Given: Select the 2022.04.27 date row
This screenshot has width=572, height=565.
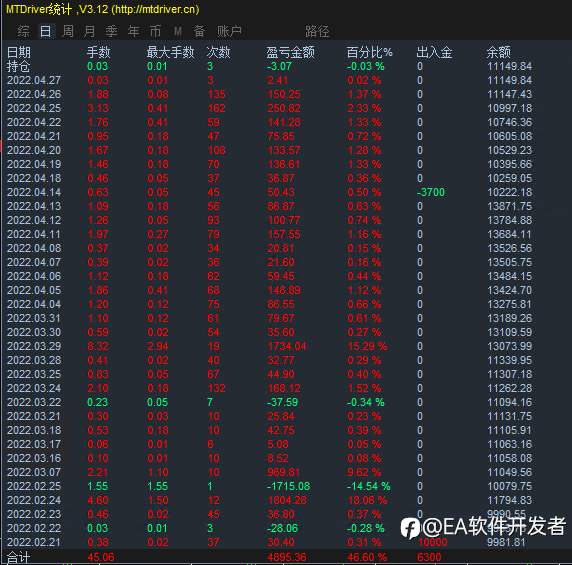Looking at the screenshot, I should (x=269, y=80).
